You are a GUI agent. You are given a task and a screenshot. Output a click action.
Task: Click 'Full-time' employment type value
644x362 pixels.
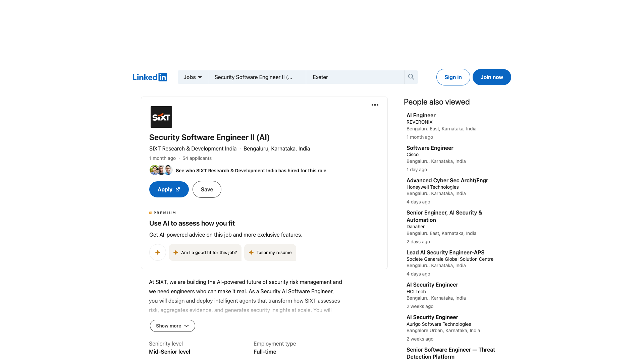265,352
